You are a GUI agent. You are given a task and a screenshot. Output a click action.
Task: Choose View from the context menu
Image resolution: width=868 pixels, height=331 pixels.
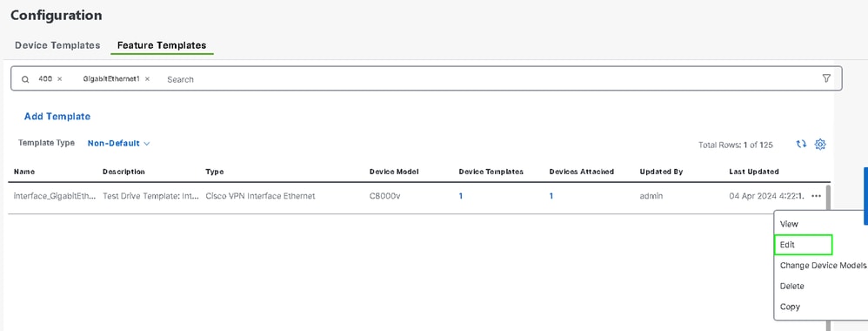(x=789, y=224)
